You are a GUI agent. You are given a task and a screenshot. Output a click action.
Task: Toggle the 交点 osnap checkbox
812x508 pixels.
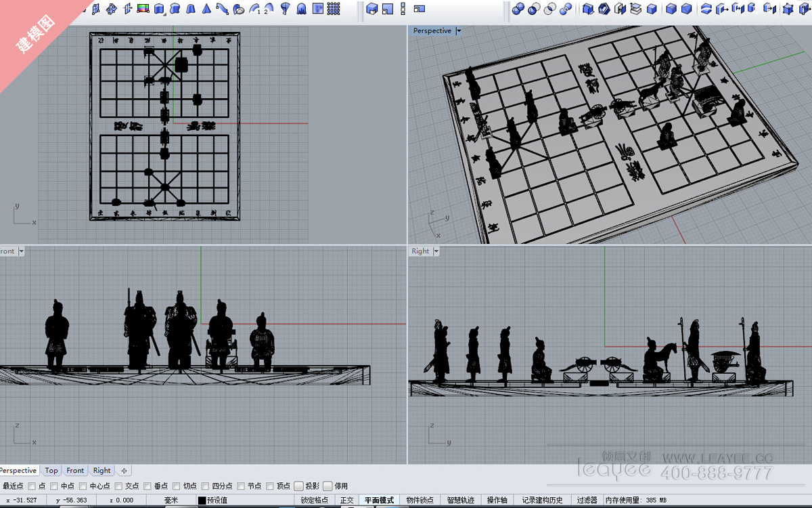pyautogui.click(x=118, y=486)
